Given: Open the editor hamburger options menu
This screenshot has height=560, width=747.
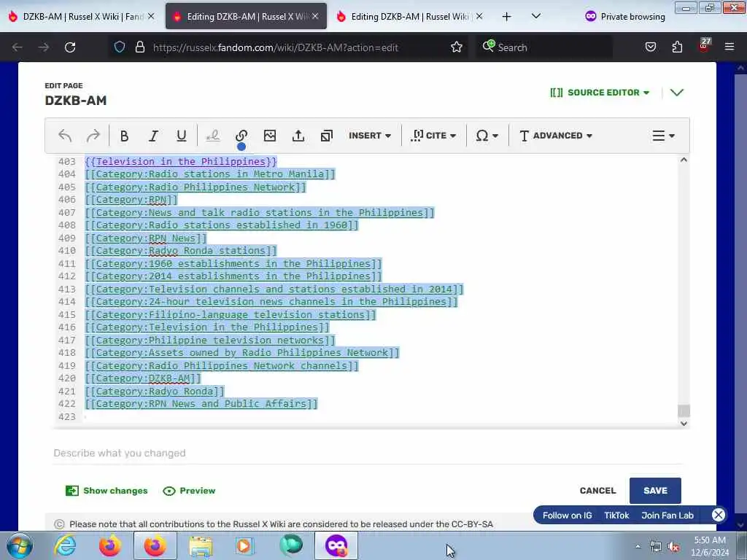Looking at the screenshot, I should 663,136.
